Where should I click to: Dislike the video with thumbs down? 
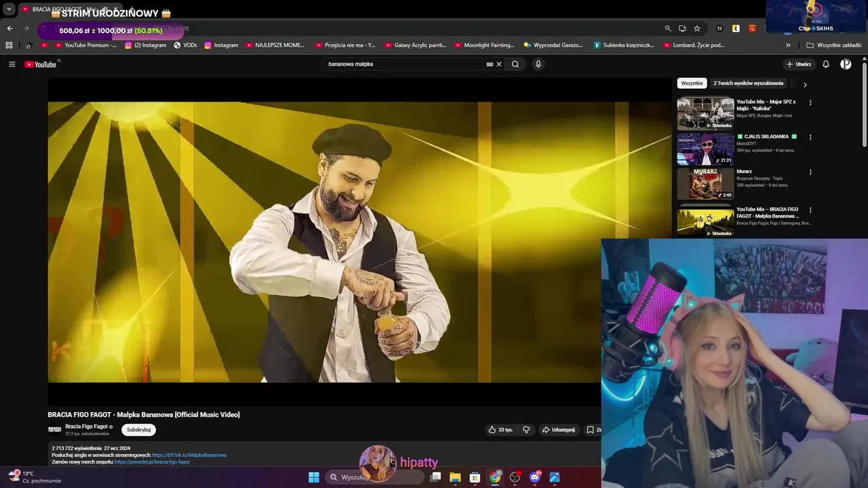click(526, 430)
